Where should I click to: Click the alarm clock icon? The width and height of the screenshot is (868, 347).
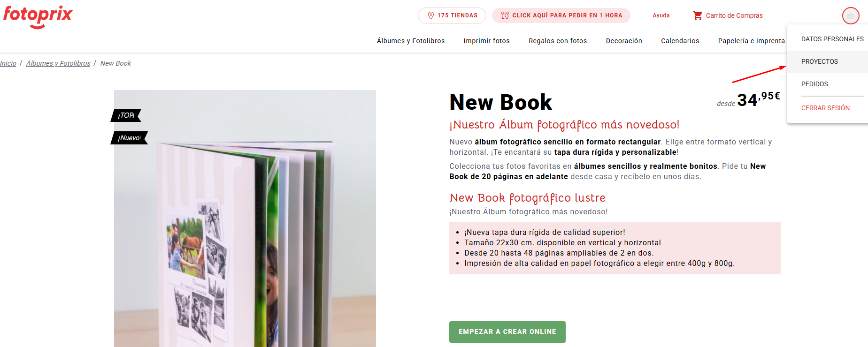coord(505,15)
